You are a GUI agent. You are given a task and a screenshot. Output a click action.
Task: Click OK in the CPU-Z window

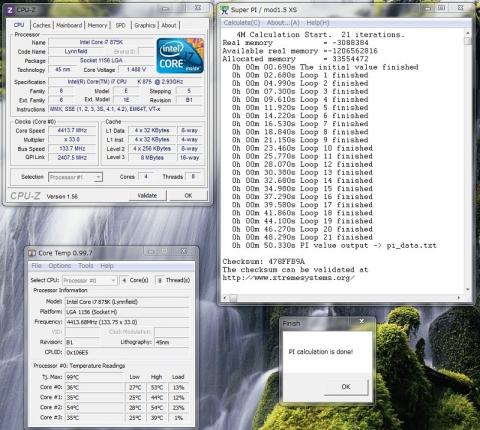[188, 196]
